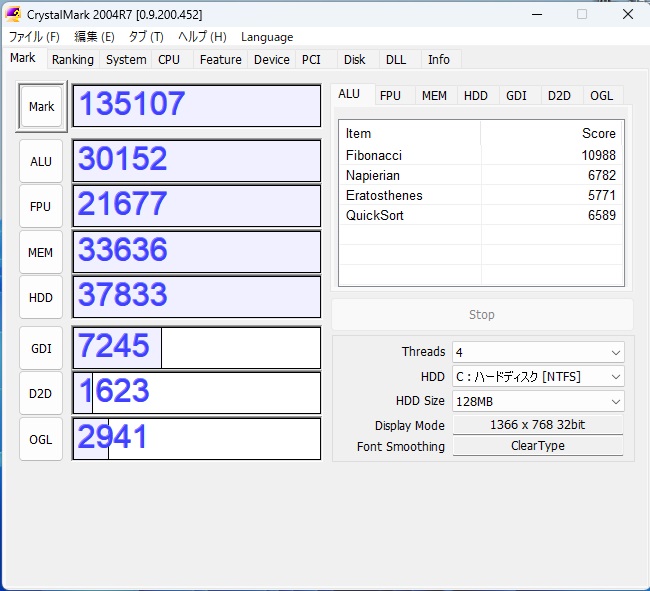Click the Eratosthenes score 5771

[x=601, y=195]
